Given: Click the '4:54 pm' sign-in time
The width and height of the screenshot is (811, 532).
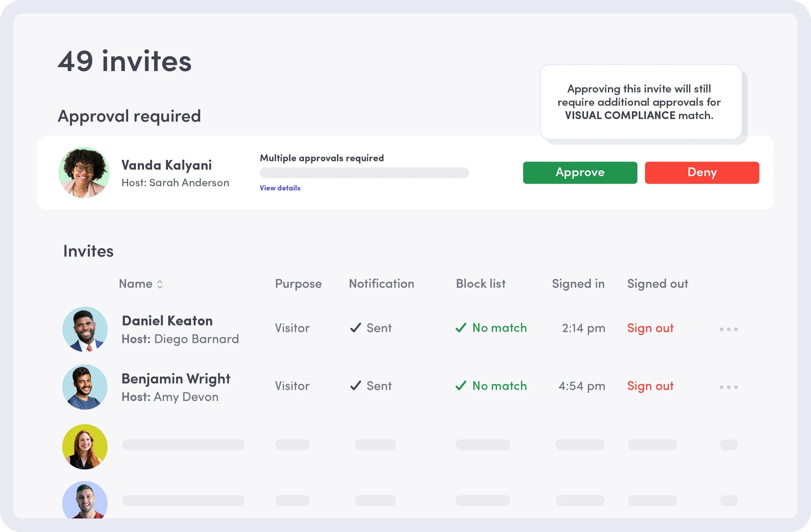Looking at the screenshot, I should pyautogui.click(x=582, y=386).
